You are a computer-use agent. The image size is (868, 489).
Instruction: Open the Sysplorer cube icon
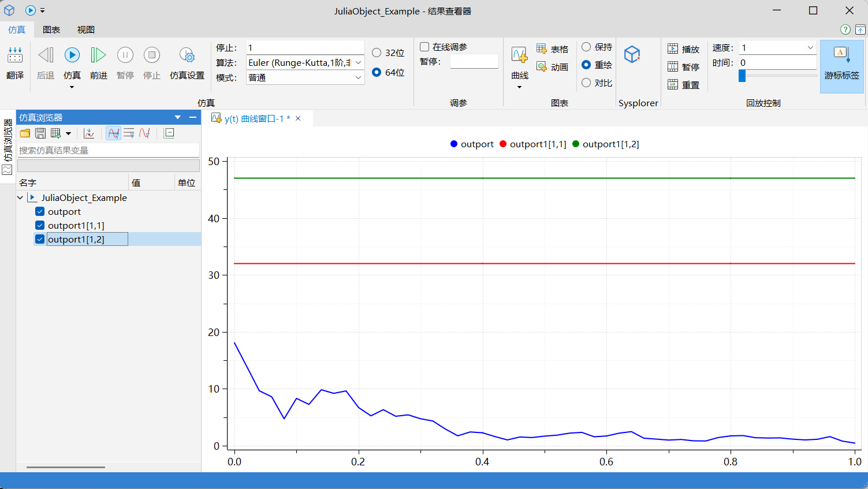click(x=632, y=55)
